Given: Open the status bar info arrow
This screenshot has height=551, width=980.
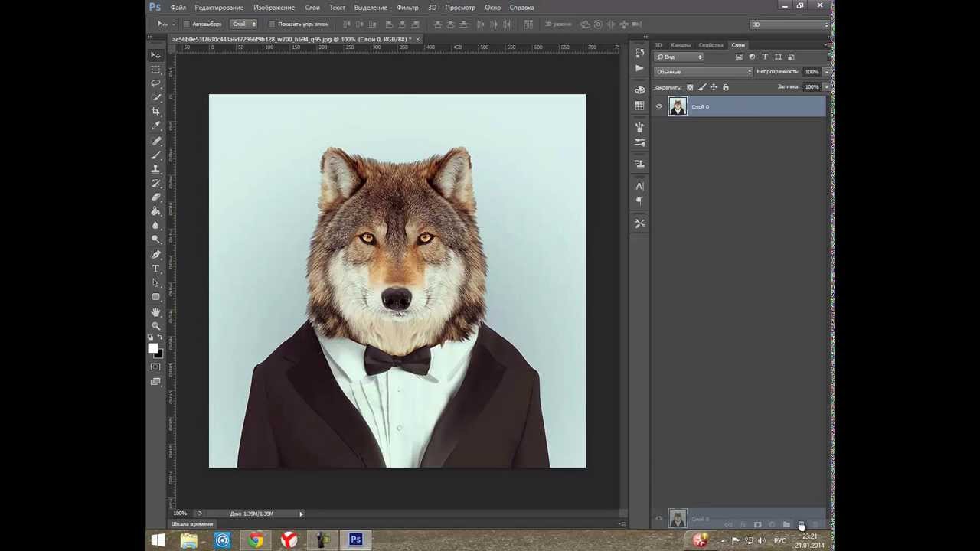Looking at the screenshot, I should 301,514.
